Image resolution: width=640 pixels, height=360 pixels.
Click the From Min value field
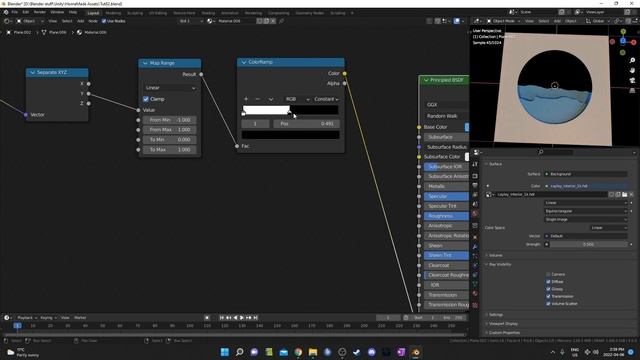pyautogui.click(x=170, y=120)
